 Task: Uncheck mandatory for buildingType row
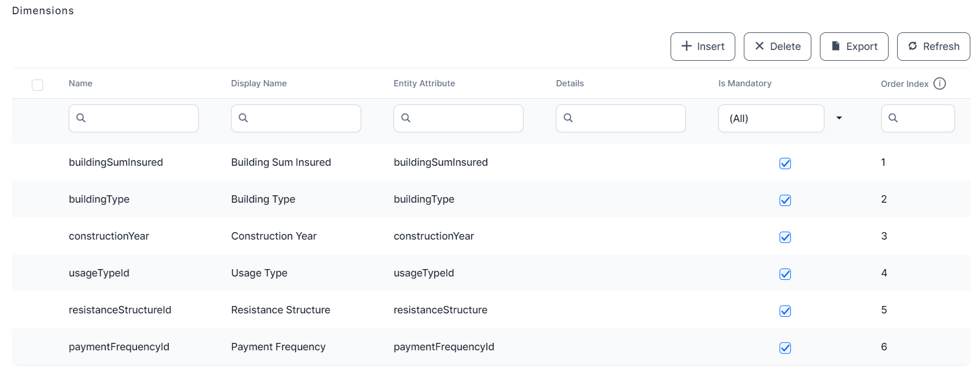coord(785,200)
